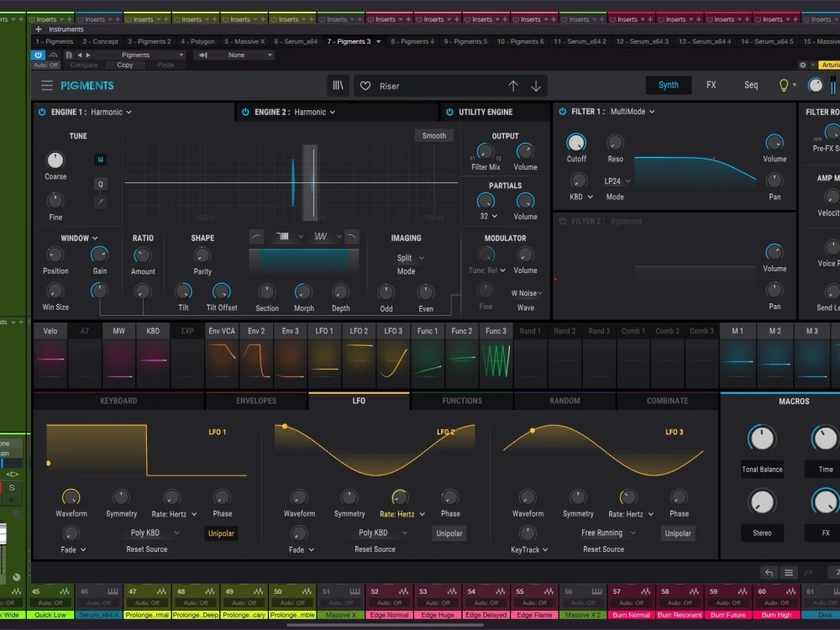
Task: Open LFO 3 Free Running dropdown
Action: 608,533
